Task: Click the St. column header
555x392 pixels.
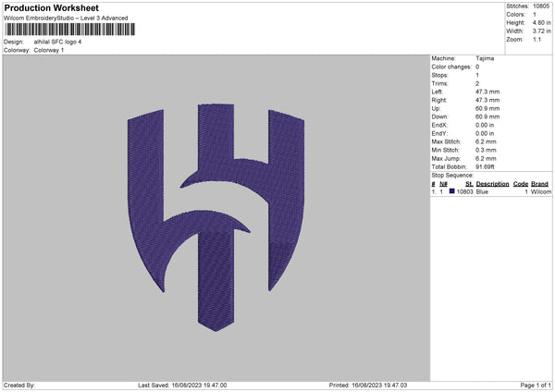Action: (x=469, y=183)
